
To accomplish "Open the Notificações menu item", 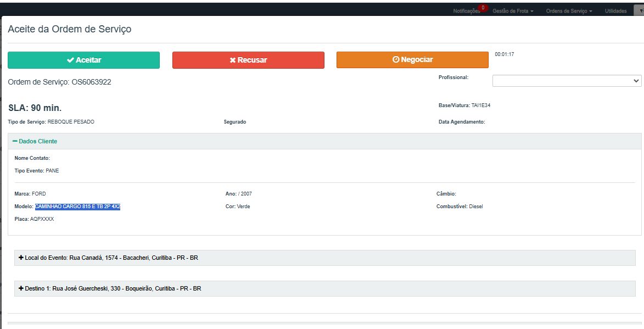I will [x=467, y=11].
